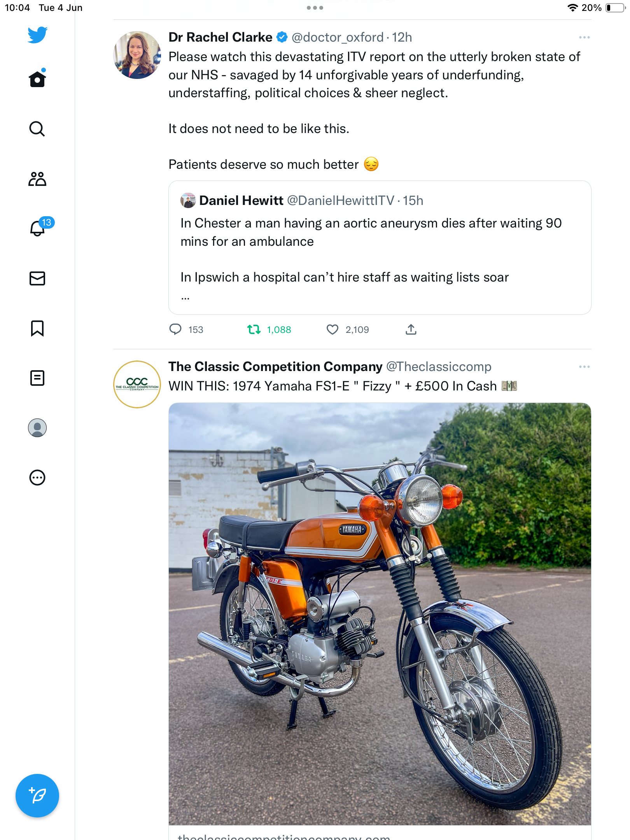This screenshot has width=630, height=840.
Task: Tap the Twitter bird logo
Action: click(37, 35)
